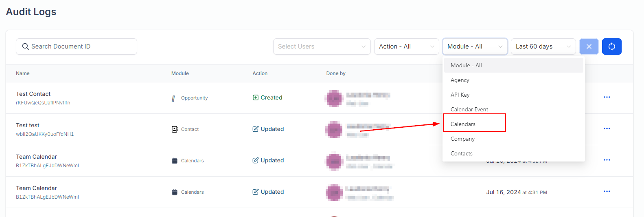Select API Key module option
Image resolution: width=644 pixels, height=217 pixels.
[x=460, y=95]
